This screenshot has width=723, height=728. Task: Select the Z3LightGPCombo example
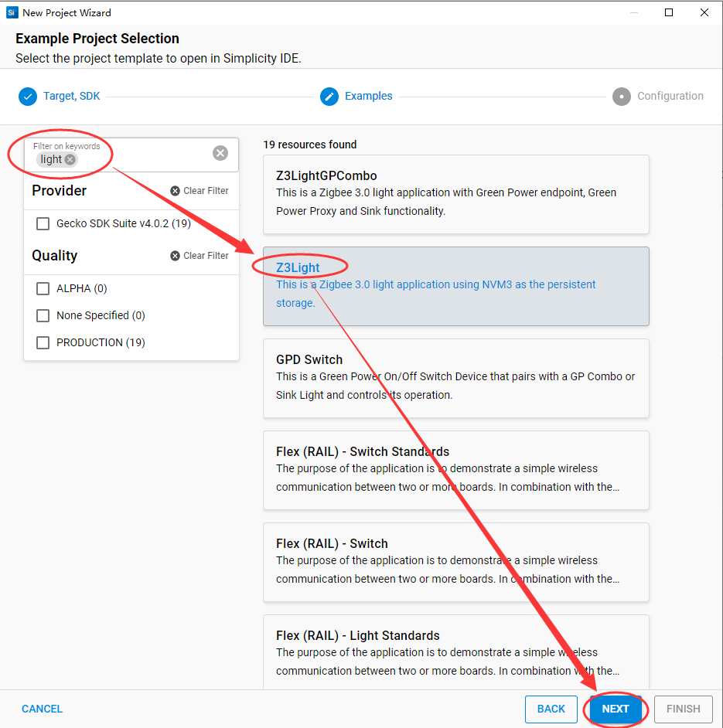click(455, 194)
